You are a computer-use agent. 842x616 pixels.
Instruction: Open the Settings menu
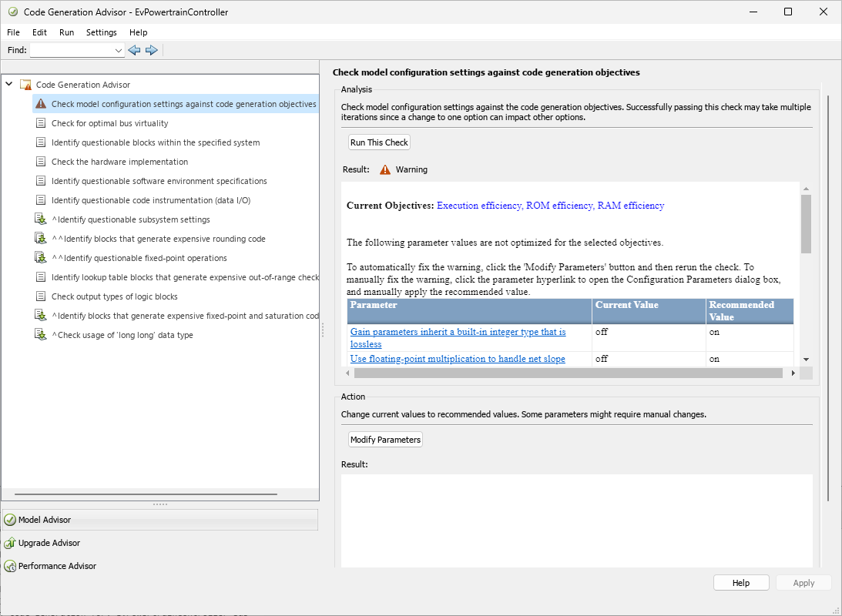coord(101,32)
